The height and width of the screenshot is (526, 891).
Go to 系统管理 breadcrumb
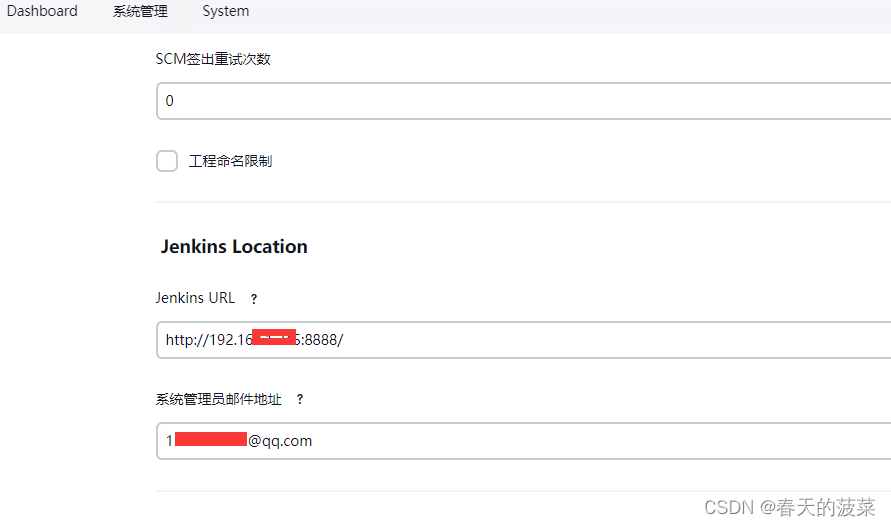pos(140,11)
